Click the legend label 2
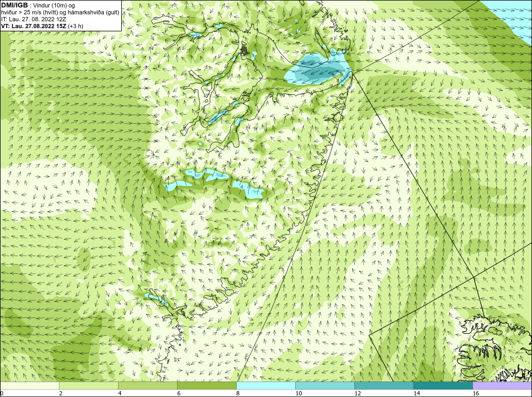Viewport: 532px width, 397px height. point(61,393)
